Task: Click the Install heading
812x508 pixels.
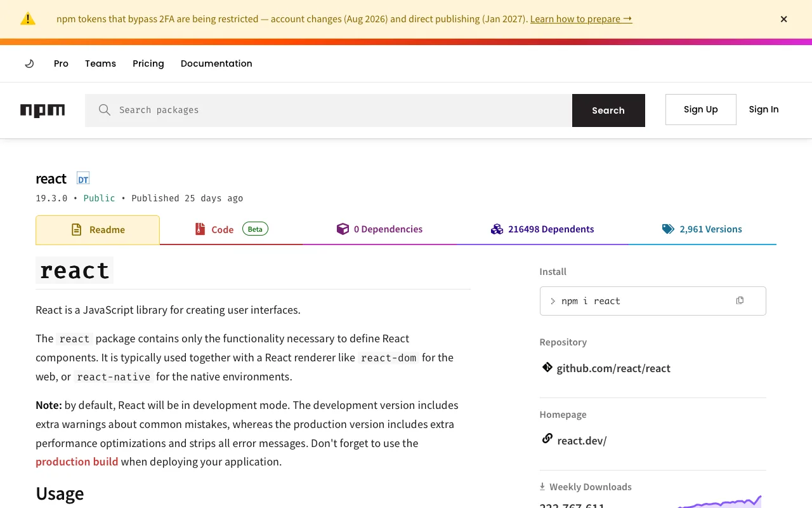Action: [x=553, y=272]
